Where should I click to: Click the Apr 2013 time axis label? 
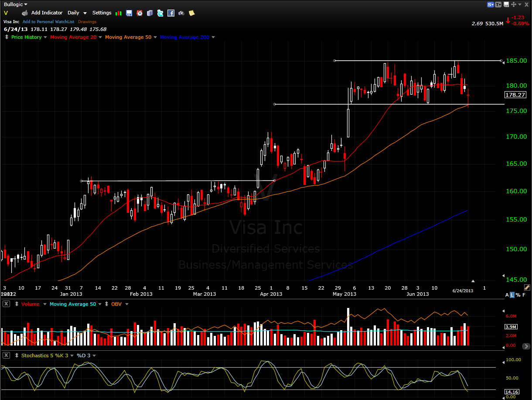point(271,294)
